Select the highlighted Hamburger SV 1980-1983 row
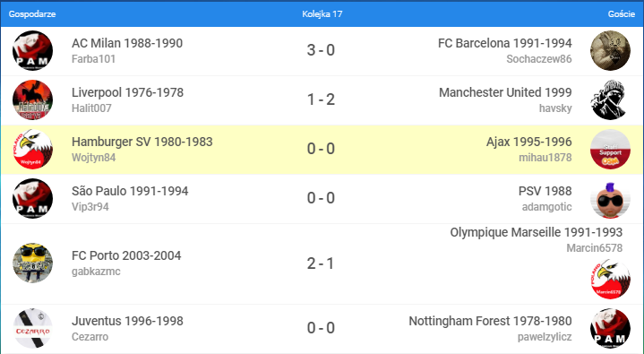The image size is (644, 354). click(322, 150)
